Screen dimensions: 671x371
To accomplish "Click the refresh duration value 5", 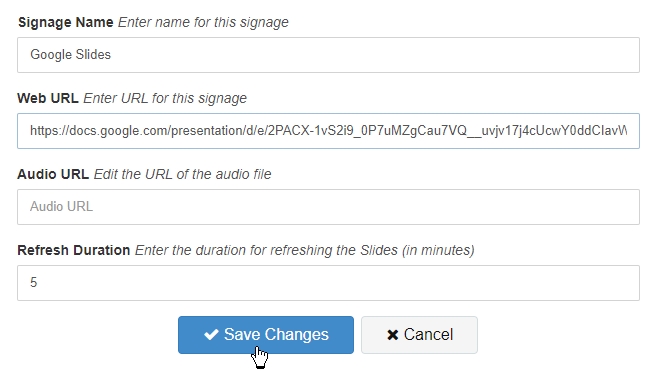I will click(33, 282).
